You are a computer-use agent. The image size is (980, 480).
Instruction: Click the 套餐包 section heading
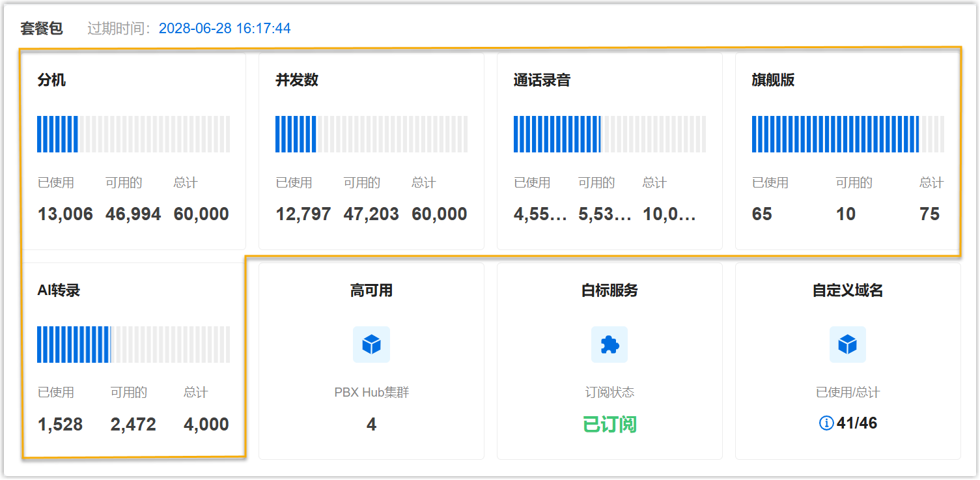point(42,29)
